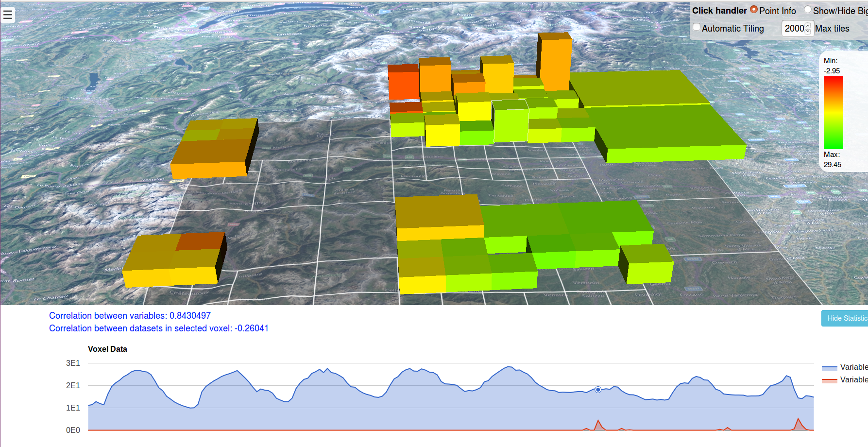Screen dimensions: 868x447
Task: Decrease Max tiles with the down arrow
Action: click(x=808, y=32)
